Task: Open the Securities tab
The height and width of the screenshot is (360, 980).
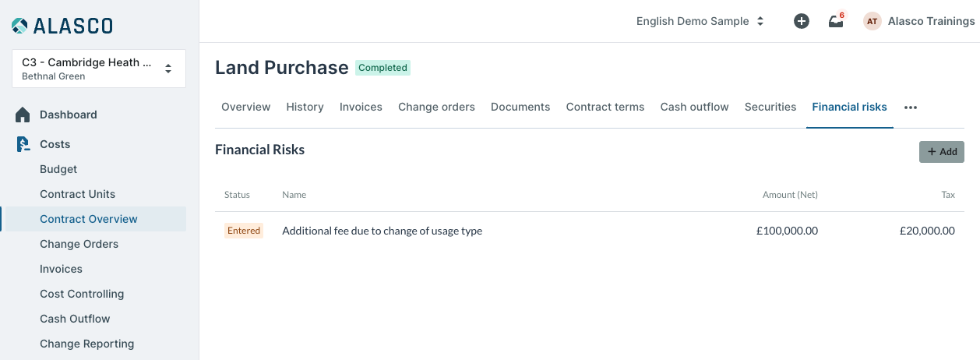Action: pyautogui.click(x=770, y=107)
